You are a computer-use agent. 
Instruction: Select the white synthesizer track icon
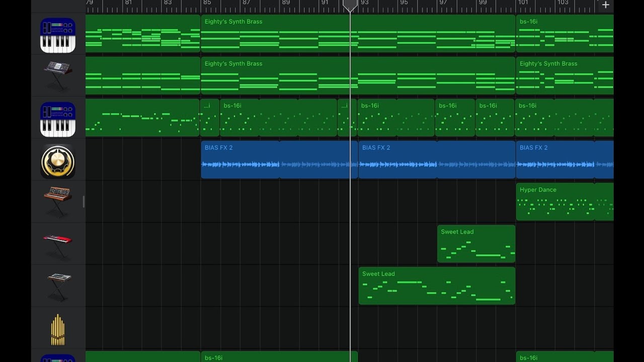(59, 287)
